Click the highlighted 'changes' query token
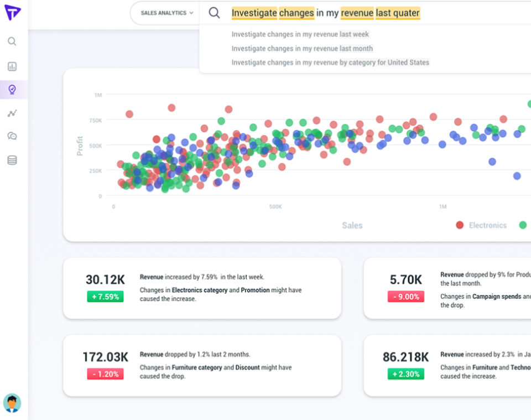 296,13
